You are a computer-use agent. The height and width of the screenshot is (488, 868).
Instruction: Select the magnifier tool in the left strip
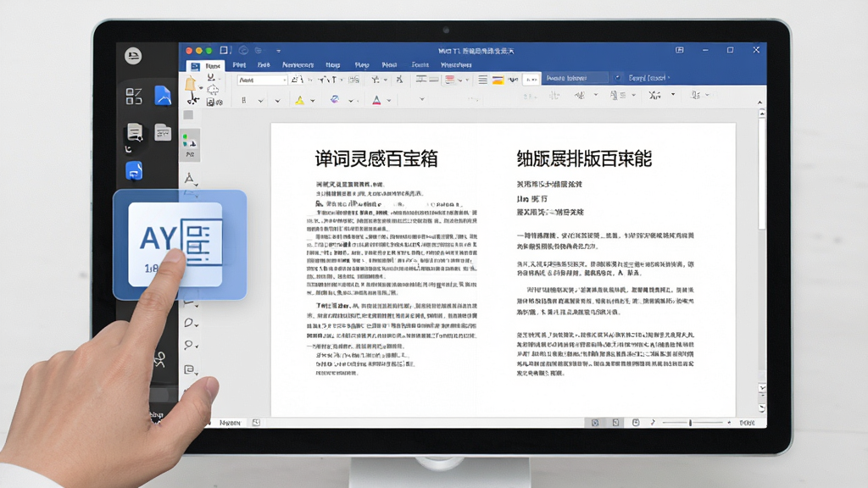[189, 346]
